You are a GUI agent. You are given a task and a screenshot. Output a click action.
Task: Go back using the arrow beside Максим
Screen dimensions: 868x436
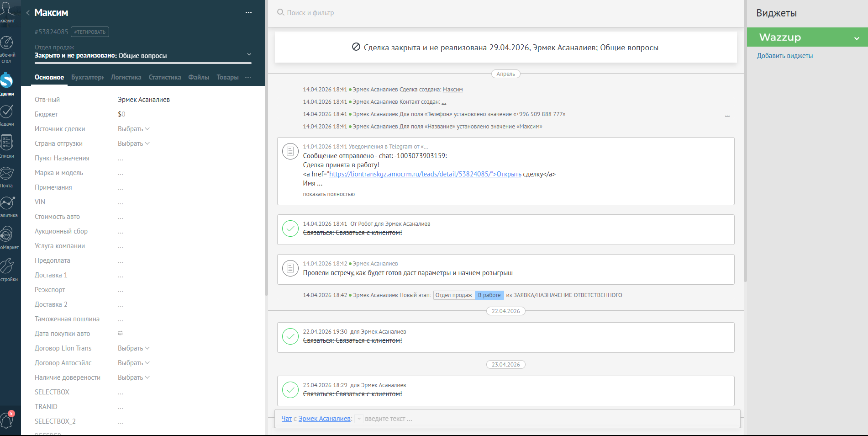pyautogui.click(x=28, y=13)
